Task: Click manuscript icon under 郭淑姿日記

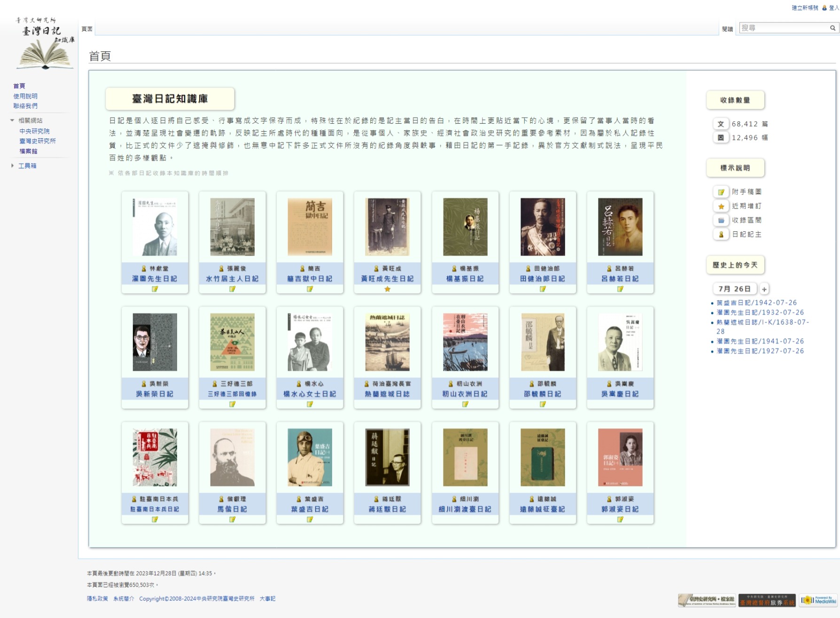Action: (620, 519)
